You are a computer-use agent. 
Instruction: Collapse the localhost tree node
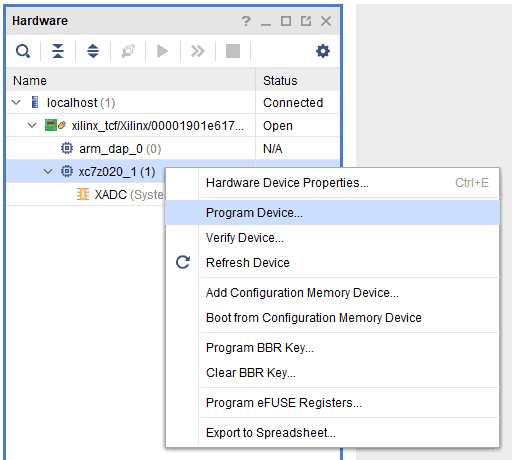pyautogui.click(x=16, y=102)
